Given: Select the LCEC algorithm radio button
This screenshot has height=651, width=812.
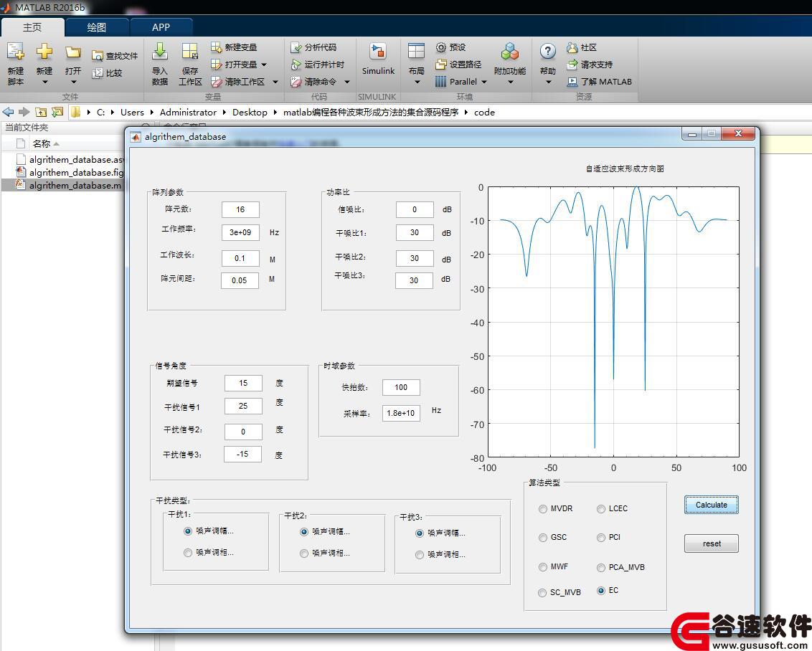Looking at the screenshot, I should coord(600,509).
